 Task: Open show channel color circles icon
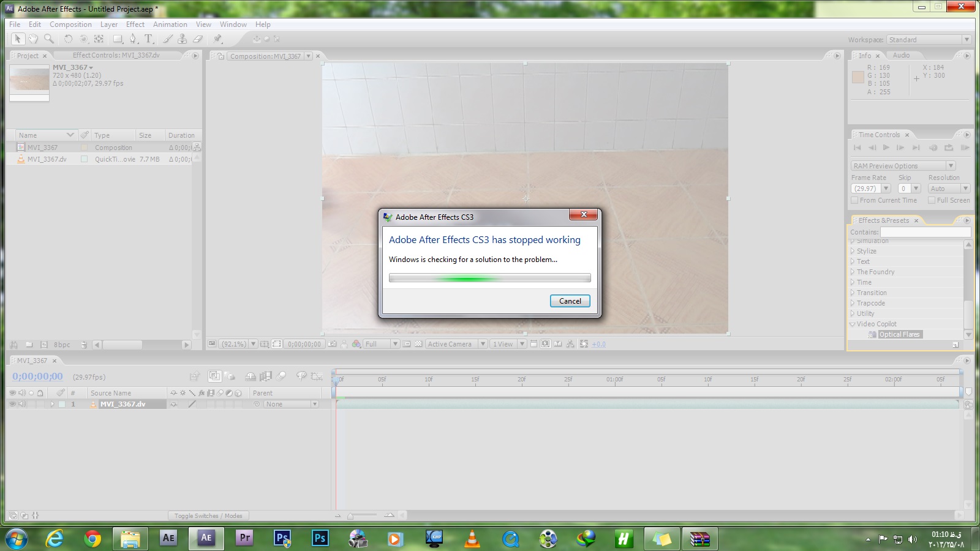356,344
